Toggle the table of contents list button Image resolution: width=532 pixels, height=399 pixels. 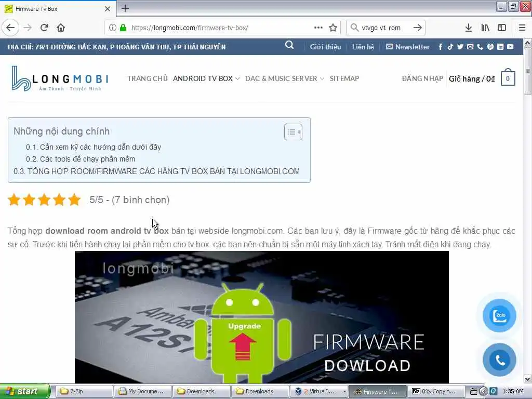pyautogui.click(x=293, y=132)
